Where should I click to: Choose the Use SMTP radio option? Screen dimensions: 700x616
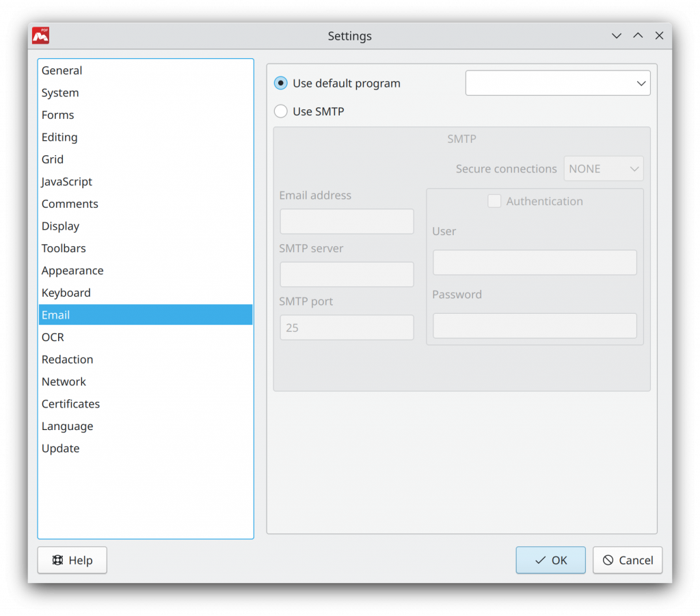coord(280,111)
